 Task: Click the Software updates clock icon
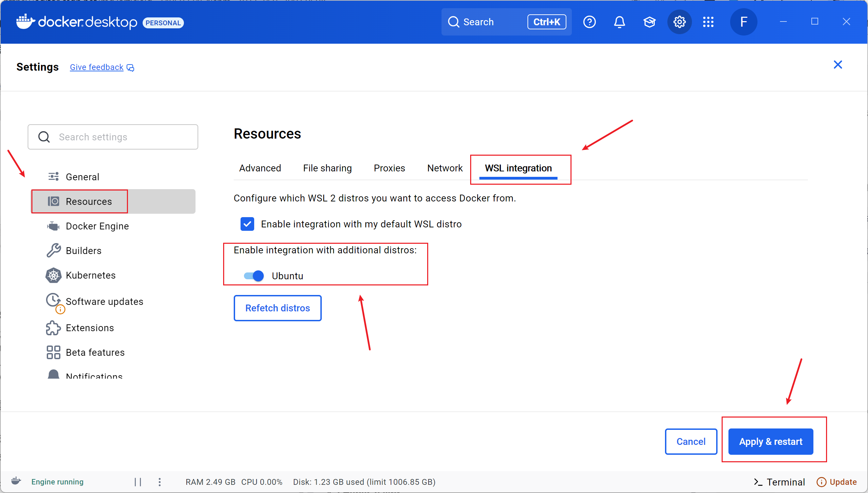pos(53,300)
